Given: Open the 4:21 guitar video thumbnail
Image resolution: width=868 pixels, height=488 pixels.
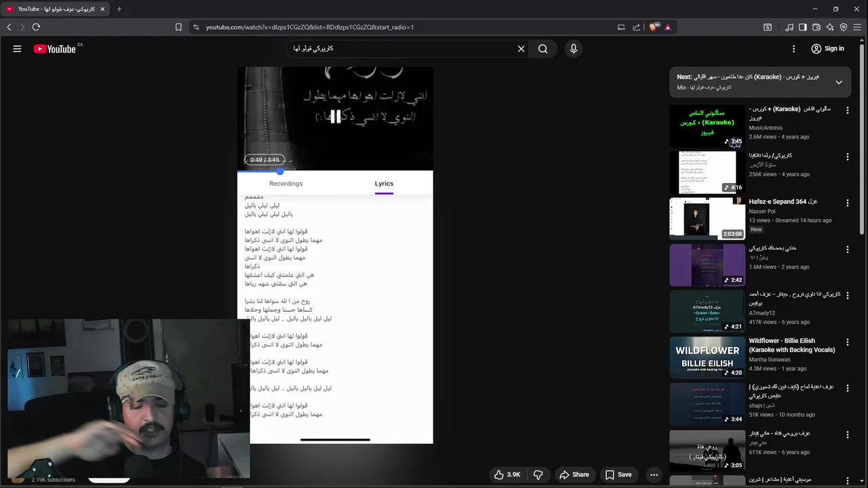Looking at the screenshot, I should [707, 311].
